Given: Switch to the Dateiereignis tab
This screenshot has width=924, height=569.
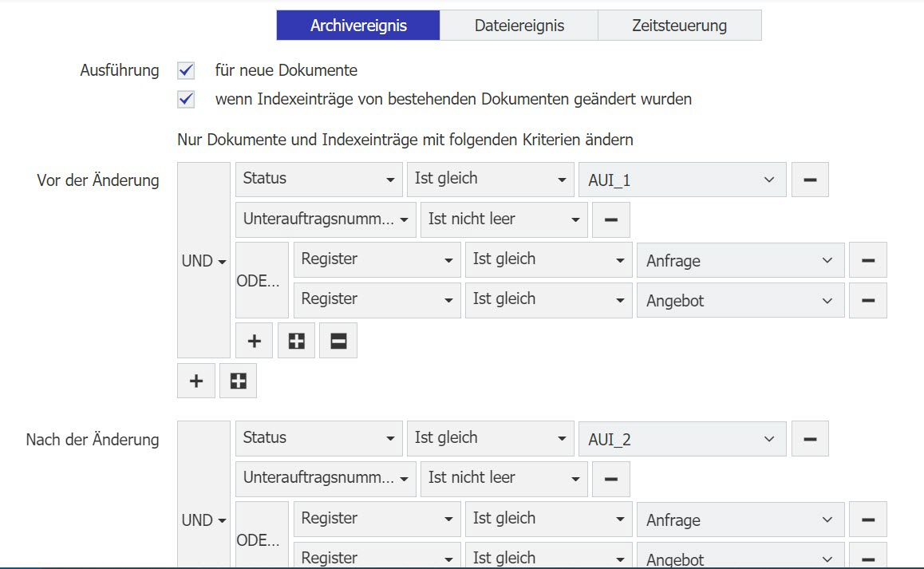Looking at the screenshot, I should pyautogui.click(x=519, y=26).
